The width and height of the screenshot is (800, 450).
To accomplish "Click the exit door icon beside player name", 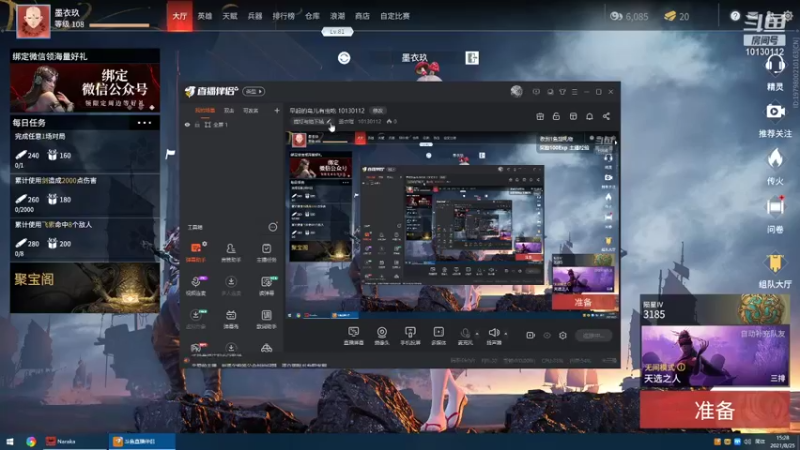I will click(x=472, y=58).
